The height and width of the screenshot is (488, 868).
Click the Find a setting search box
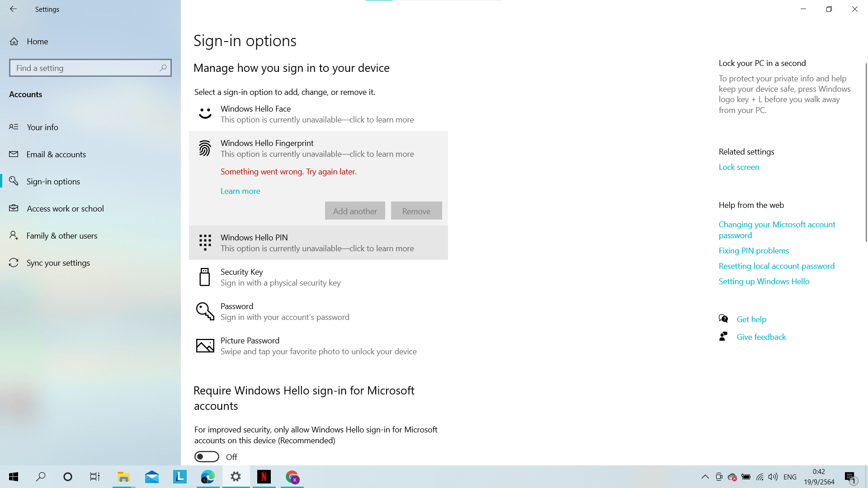pyautogui.click(x=84, y=68)
